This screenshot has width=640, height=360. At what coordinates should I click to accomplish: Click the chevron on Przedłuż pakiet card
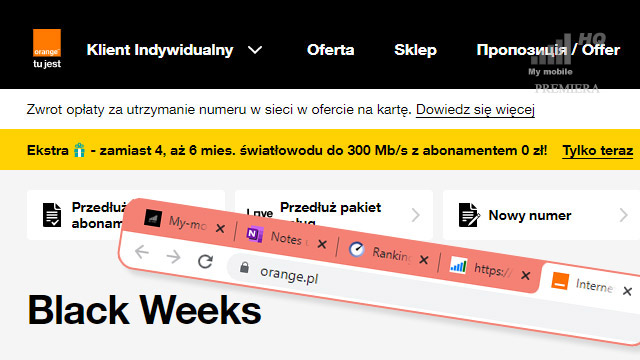[x=416, y=215]
